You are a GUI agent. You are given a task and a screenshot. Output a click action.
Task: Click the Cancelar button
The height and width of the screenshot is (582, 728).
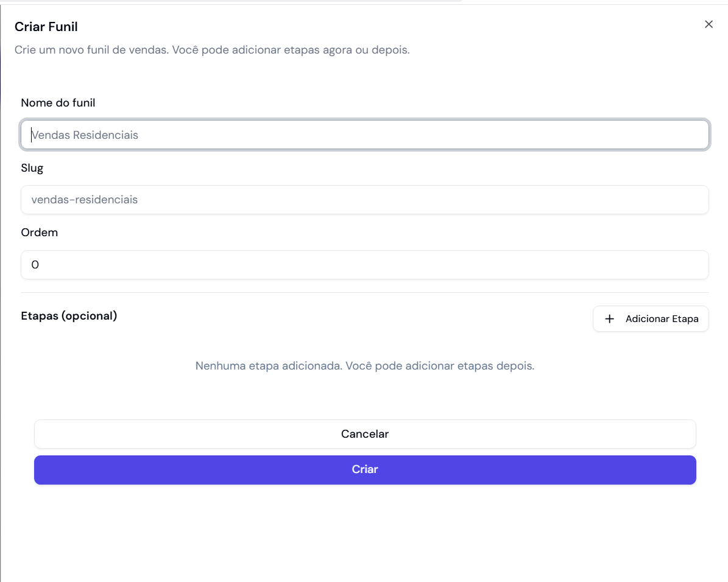click(x=364, y=434)
